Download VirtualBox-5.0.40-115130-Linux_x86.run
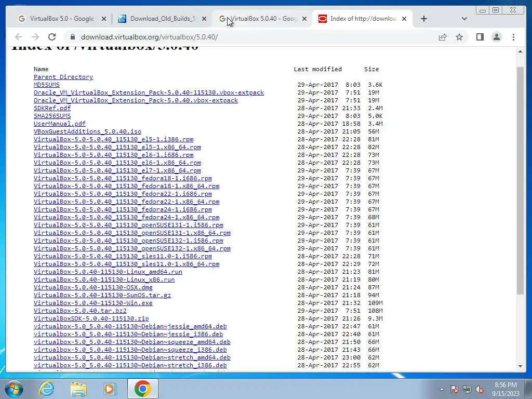 click(x=104, y=280)
